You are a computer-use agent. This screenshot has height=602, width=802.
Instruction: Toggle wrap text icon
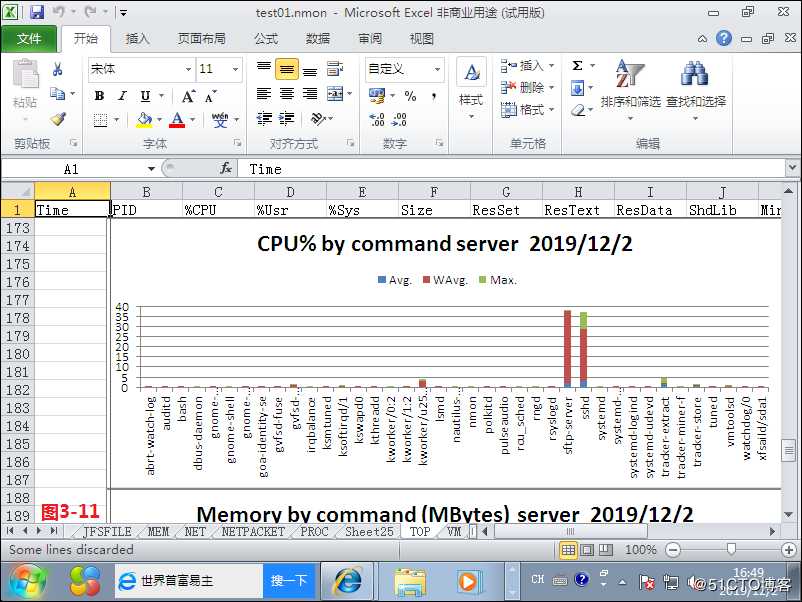335,69
